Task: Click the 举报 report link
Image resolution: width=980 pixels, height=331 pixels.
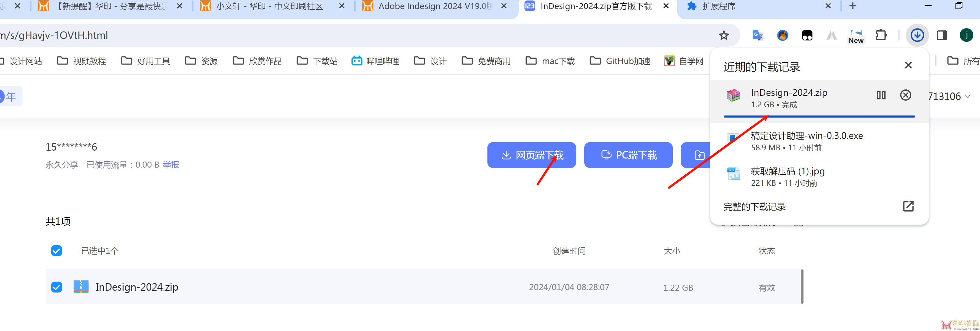Action: pyautogui.click(x=171, y=164)
